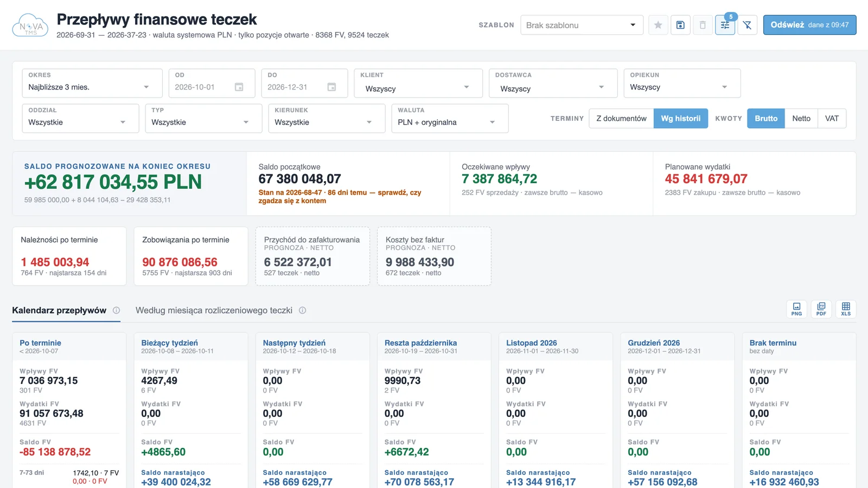The image size is (868, 488).
Task: Save template with the floppy disk icon
Action: click(680, 25)
